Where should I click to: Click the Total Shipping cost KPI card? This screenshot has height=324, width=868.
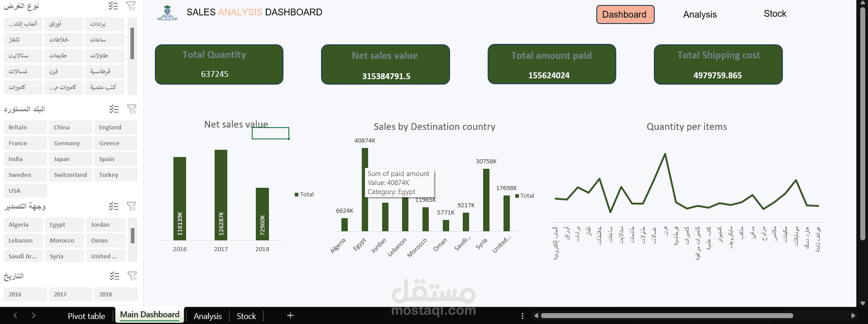[x=718, y=64]
